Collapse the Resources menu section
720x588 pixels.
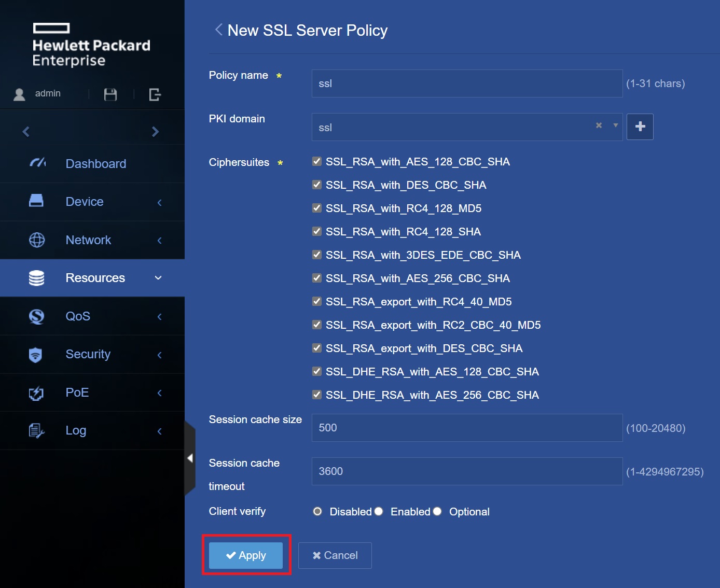pyautogui.click(x=158, y=278)
